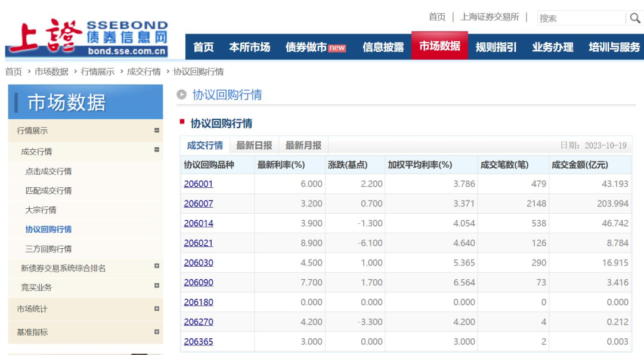Open the 206270 repo link
The height and width of the screenshot is (355, 644).
coord(199,322)
